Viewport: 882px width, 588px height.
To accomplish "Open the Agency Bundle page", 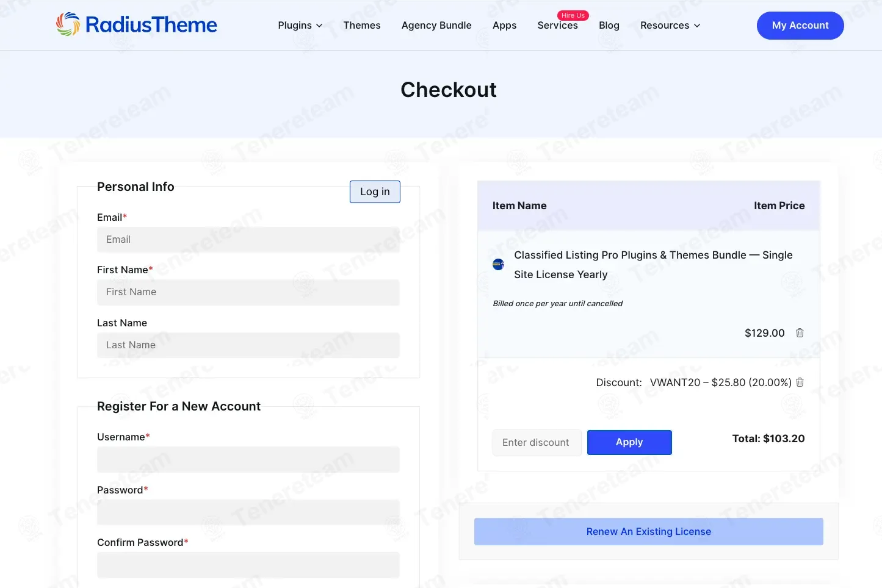I will coord(436,26).
